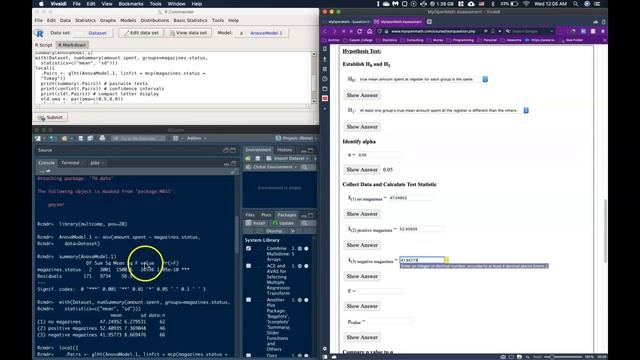
Task: Open the Addins dropdown in RStudio
Action: click(x=196, y=138)
